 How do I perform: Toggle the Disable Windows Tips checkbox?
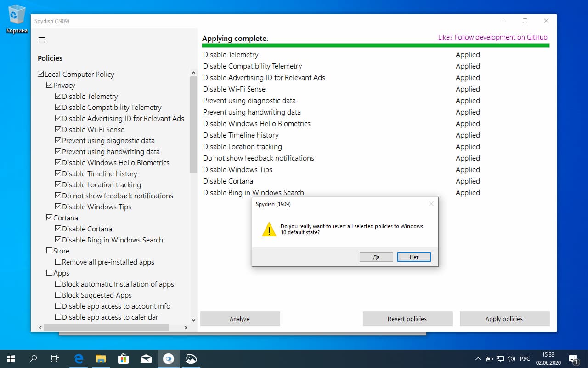click(x=58, y=207)
